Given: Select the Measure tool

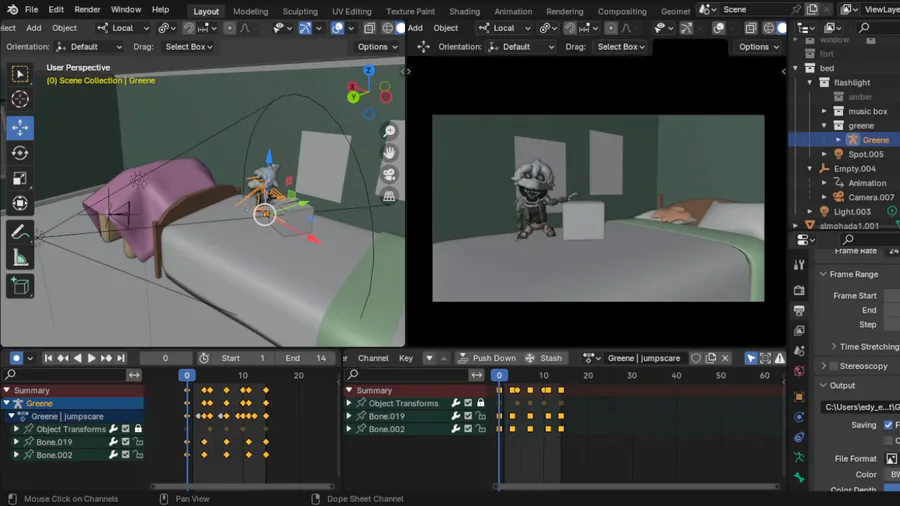Looking at the screenshot, I should tap(20, 258).
